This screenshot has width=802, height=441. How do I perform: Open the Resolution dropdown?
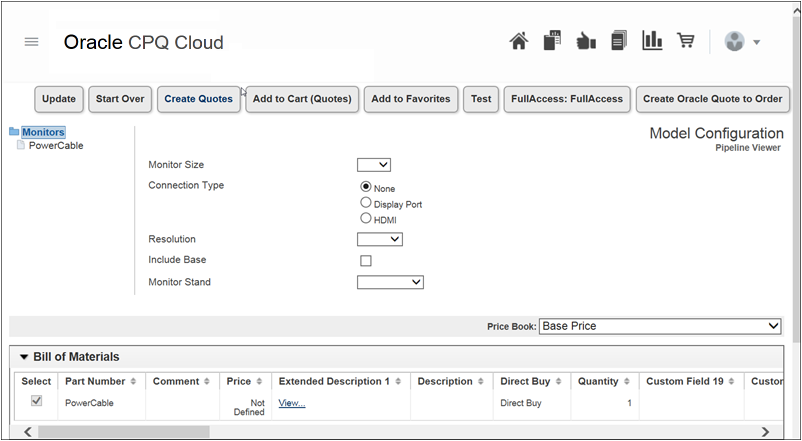380,239
